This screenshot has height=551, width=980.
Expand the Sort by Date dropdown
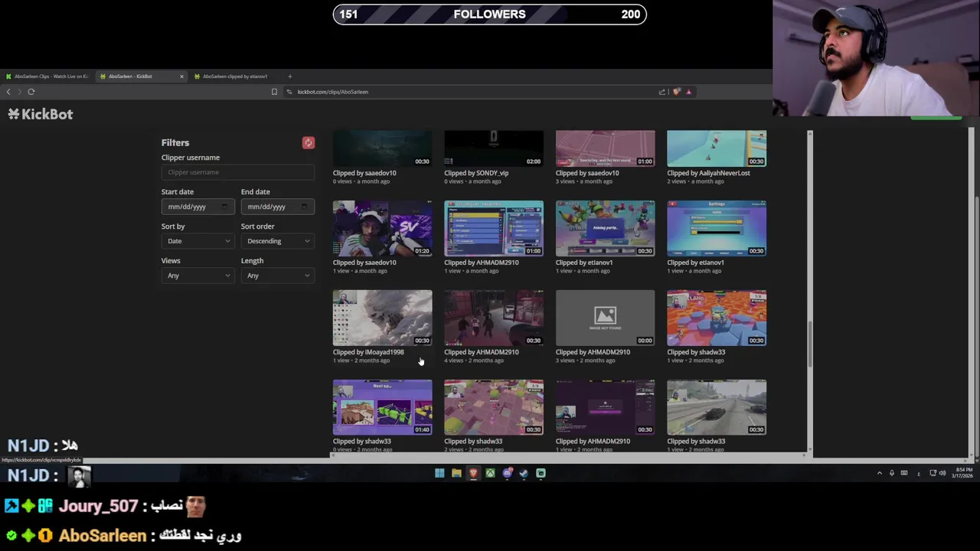tap(198, 241)
